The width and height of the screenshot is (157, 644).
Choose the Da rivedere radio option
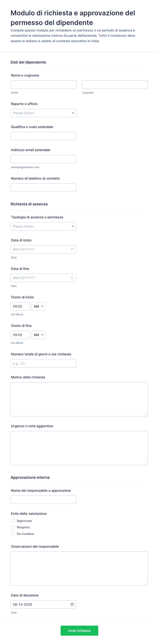click(13, 534)
